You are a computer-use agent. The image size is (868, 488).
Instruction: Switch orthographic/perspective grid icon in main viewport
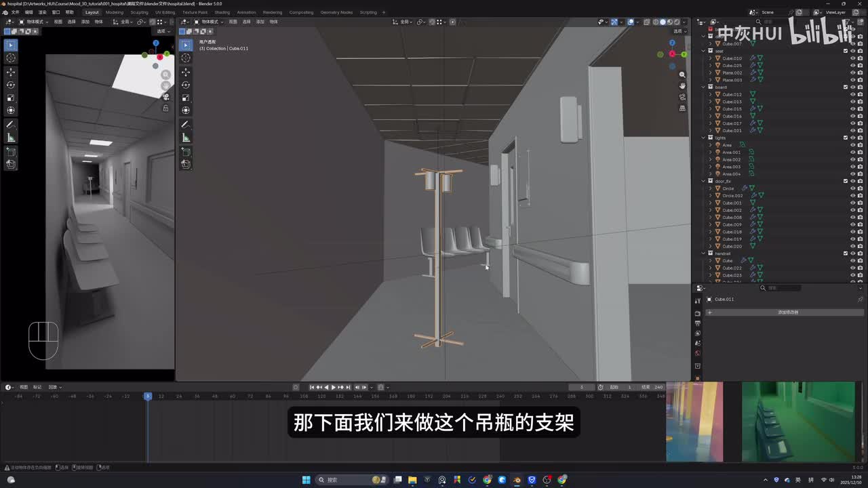[682, 108]
